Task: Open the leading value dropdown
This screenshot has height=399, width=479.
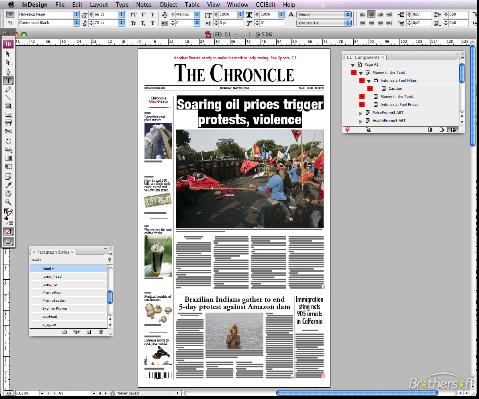Action: click(x=122, y=23)
